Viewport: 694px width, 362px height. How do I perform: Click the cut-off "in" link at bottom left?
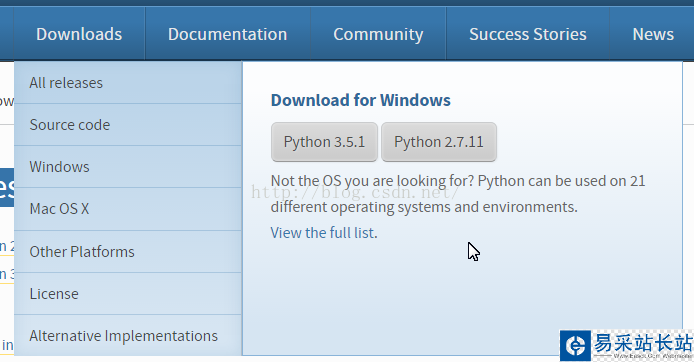tap(7, 345)
